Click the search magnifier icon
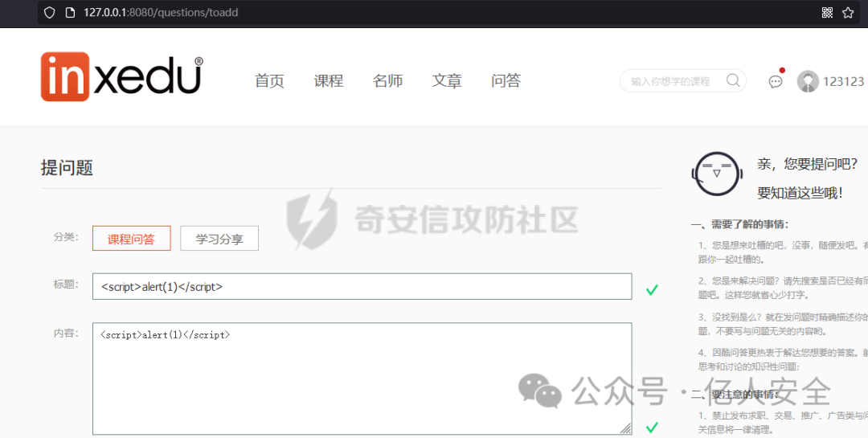 pyautogui.click(x=733, y=81)
